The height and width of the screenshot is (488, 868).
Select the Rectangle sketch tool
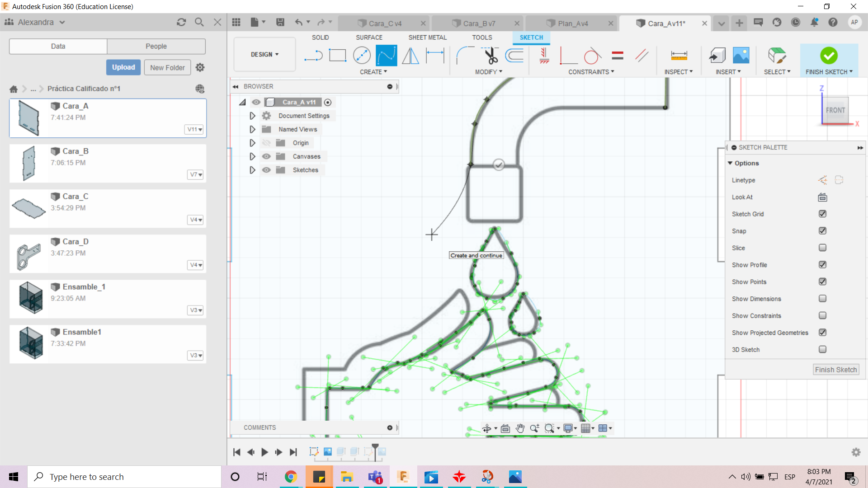pyautogui.click(x=337, y=56)
